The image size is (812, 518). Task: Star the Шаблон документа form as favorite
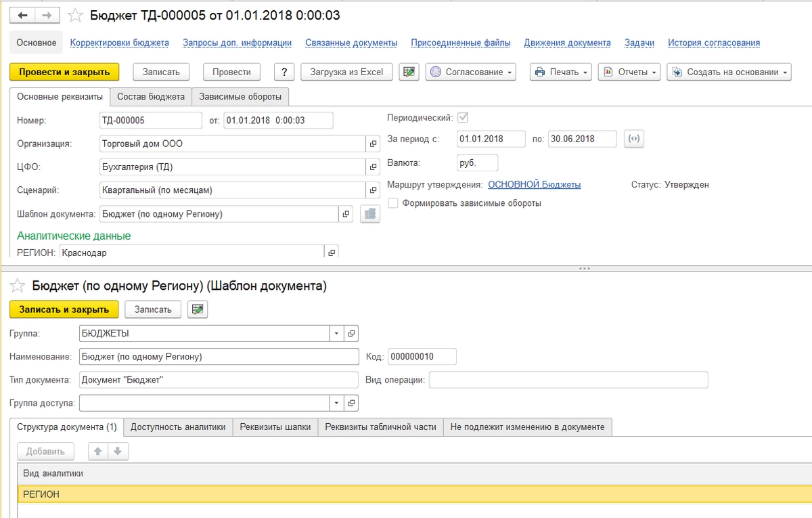click(19, 286)
